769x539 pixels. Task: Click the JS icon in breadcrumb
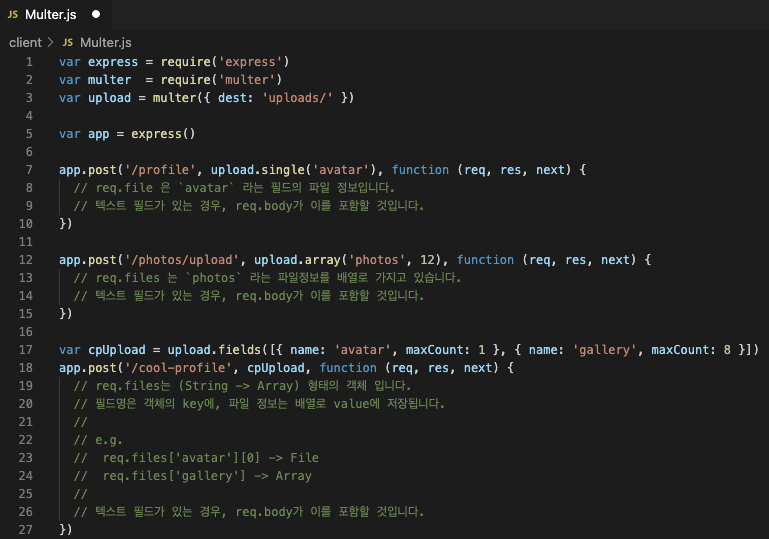(68, 43)
